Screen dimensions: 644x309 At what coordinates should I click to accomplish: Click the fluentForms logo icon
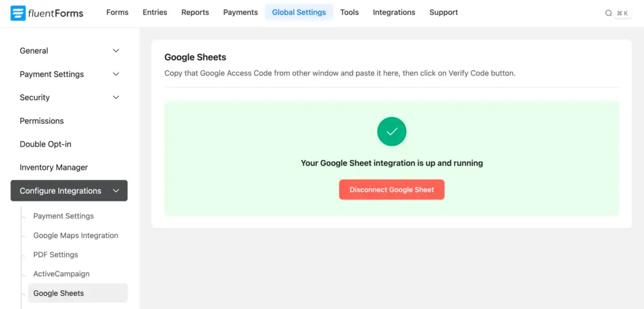tap(18, 13)
